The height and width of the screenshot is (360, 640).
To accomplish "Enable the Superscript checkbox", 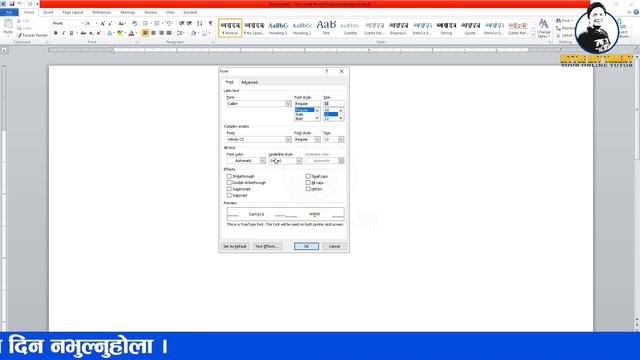I will [229, 189].
